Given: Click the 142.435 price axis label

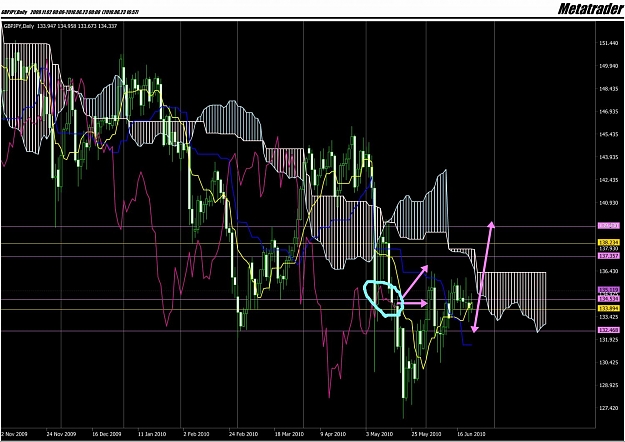Looking at the screenshot, I should pos(608,180).
